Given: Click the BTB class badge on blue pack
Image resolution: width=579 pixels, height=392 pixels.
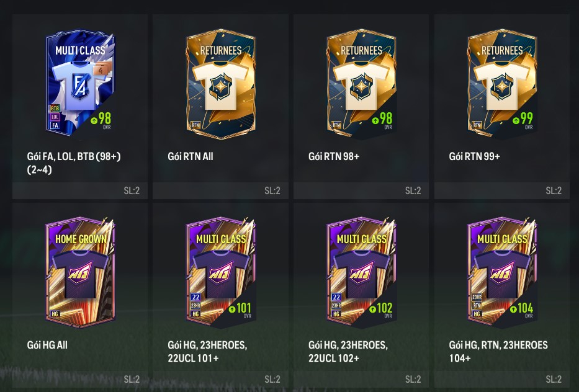Looking at the screenshot, I should (55, 109).
